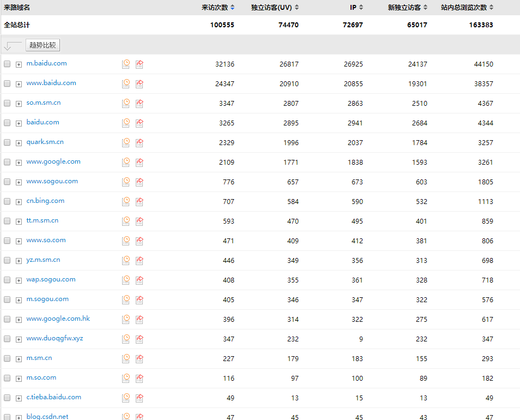Viewport: 520px width, 420px height.
Task: Select the www.google.com row checkbox
Action: (x=7, y=162)
